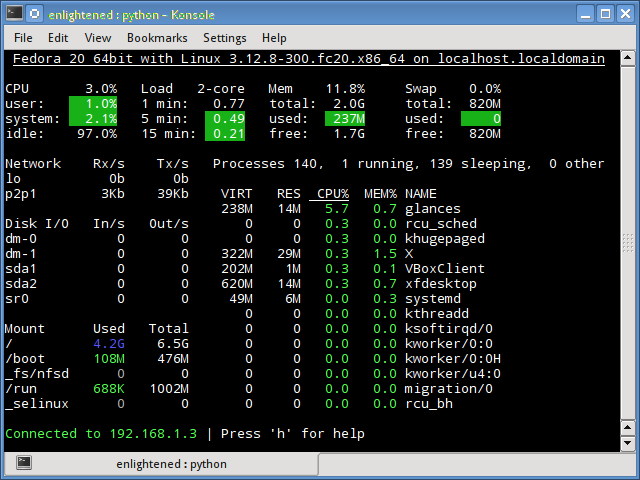Click the pin window icon in title bar
This screenshot has height=480, width=640.
[x=35, y=14]
